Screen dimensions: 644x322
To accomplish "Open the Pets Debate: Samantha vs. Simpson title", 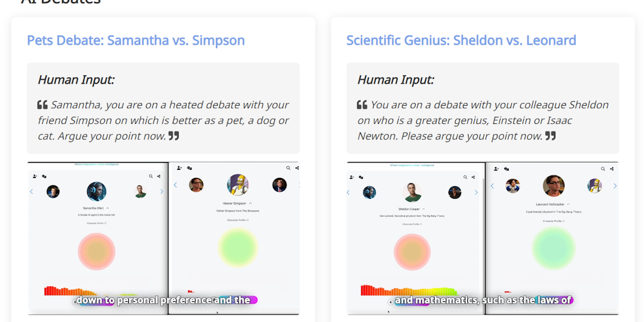I will [x=136, y=41].
